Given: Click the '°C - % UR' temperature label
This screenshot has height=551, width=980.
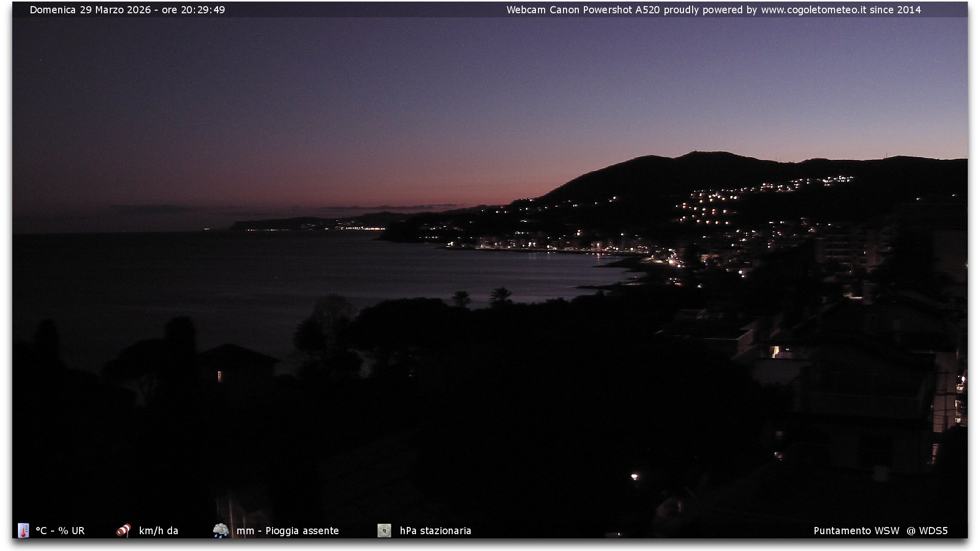Looking at the screenshot, I should [60, 531].
